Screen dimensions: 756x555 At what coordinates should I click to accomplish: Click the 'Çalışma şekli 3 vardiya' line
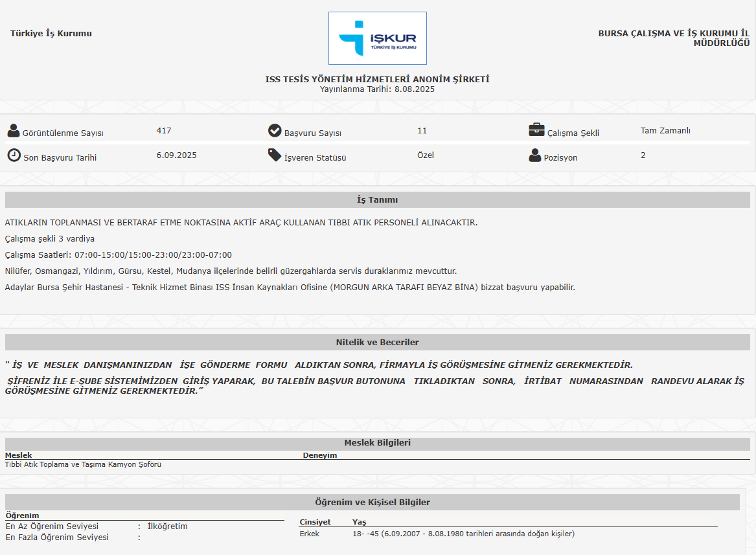point(50,239)
